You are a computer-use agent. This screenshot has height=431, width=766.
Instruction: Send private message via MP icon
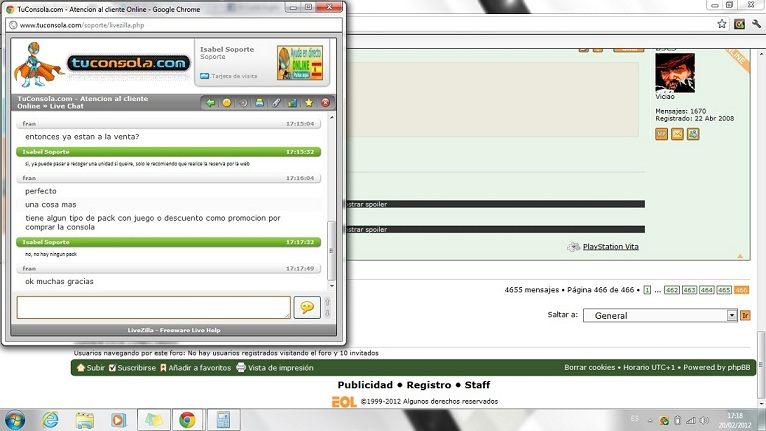tap(661, 134)
